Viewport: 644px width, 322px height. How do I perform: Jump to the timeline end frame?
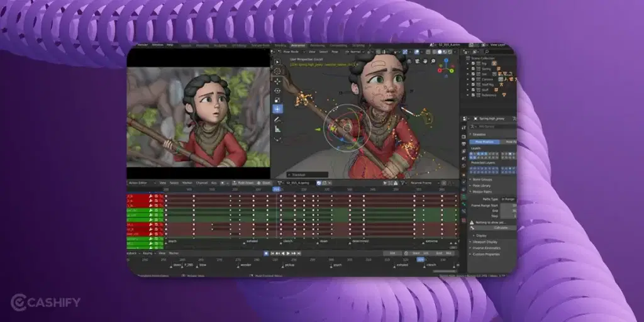299,253
